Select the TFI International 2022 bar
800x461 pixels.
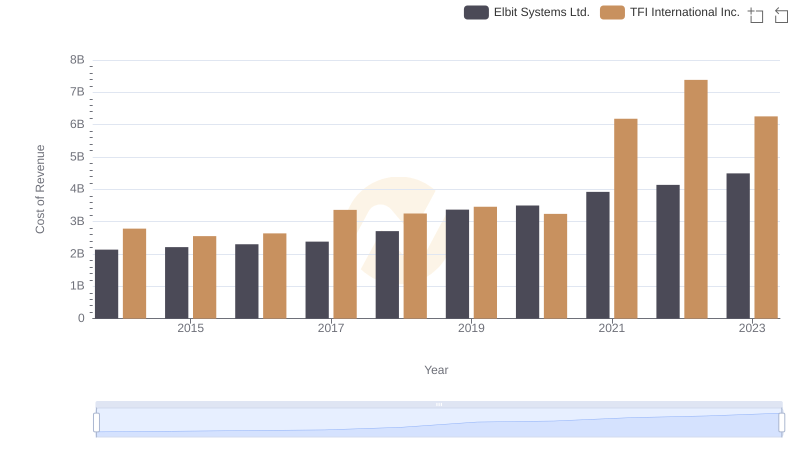pos(696,199)
